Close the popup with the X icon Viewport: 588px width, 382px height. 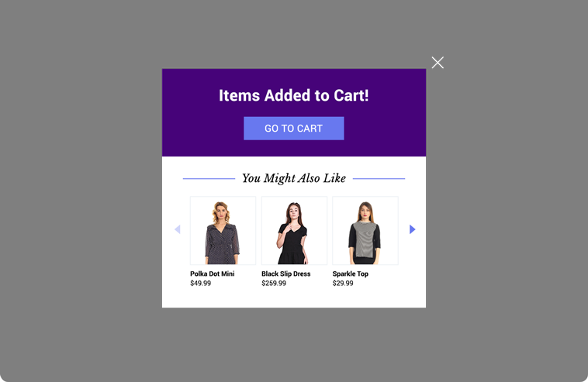point(438,63)
